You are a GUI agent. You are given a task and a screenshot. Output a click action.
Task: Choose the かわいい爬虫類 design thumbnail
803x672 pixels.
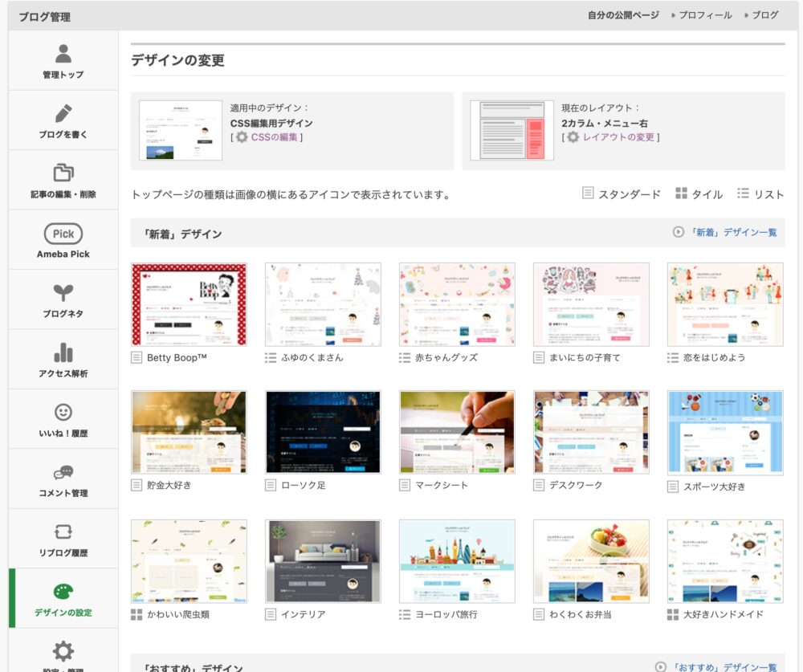point(189,561)
